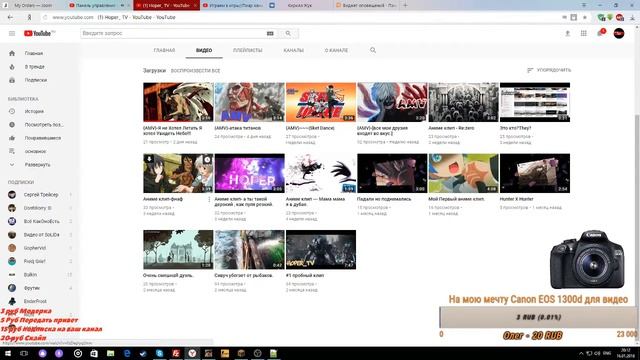Open the ПЛЕЙЛИСТЫ channel tab
This screenshot has width=640, height=360.
pyautogui.click(x=247, y=50)
